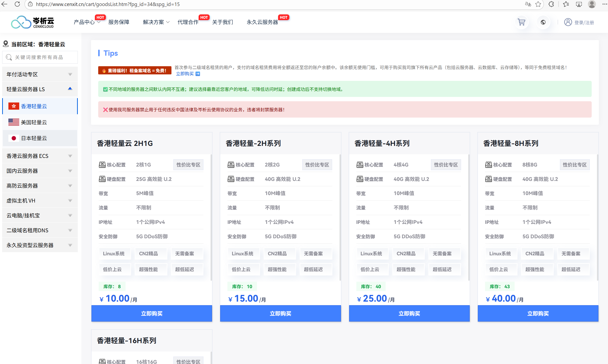
Task: Open the shopping cart icon
Action: [x=521, y=22]
